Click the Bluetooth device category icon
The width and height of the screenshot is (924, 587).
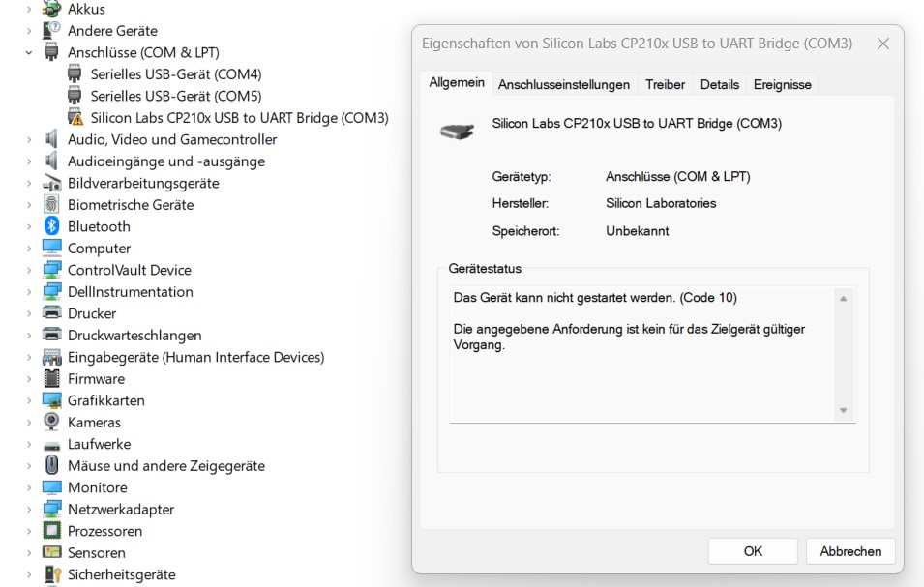(x=52, y=226)
